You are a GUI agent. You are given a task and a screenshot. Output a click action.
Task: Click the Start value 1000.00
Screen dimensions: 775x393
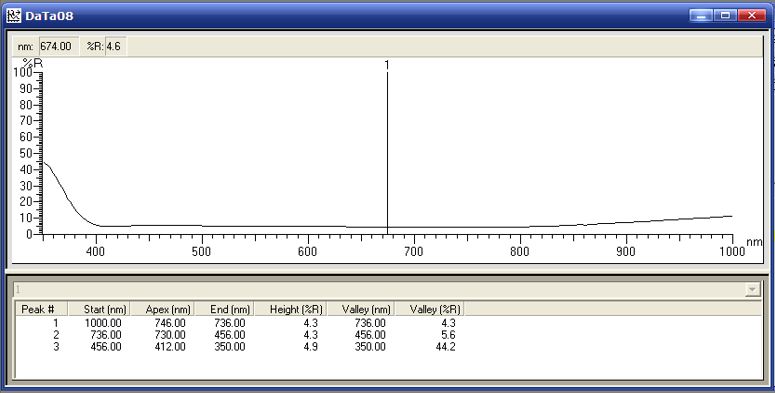point(103,323)
